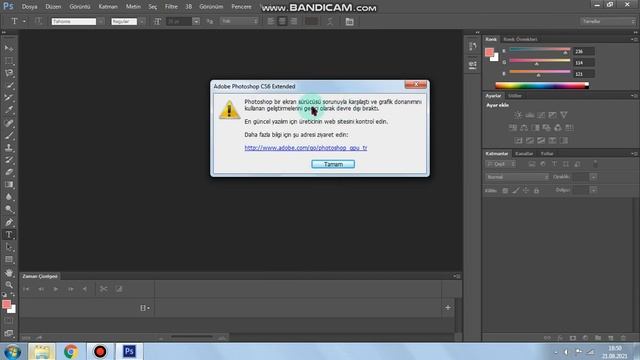
Task: Click the color spectrum ramp
Action: (542, 85)
